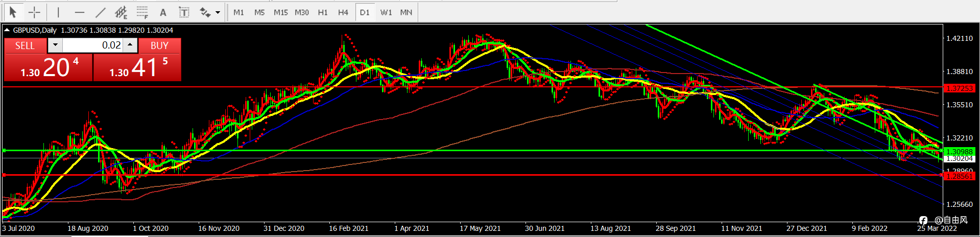Sell at bid price 1.30204
The height and width of the screenshot is (237, 980).
pos(49,67)
